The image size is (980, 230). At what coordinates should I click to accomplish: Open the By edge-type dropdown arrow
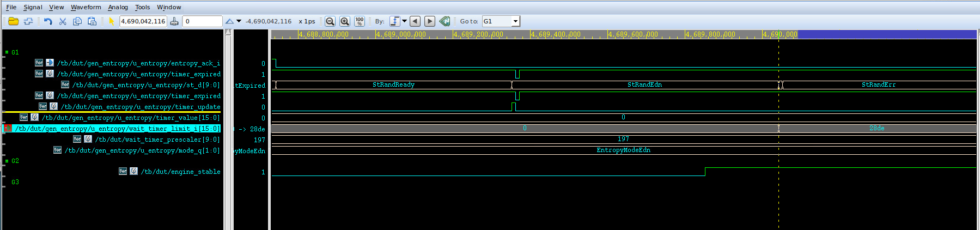pos(404,21)
